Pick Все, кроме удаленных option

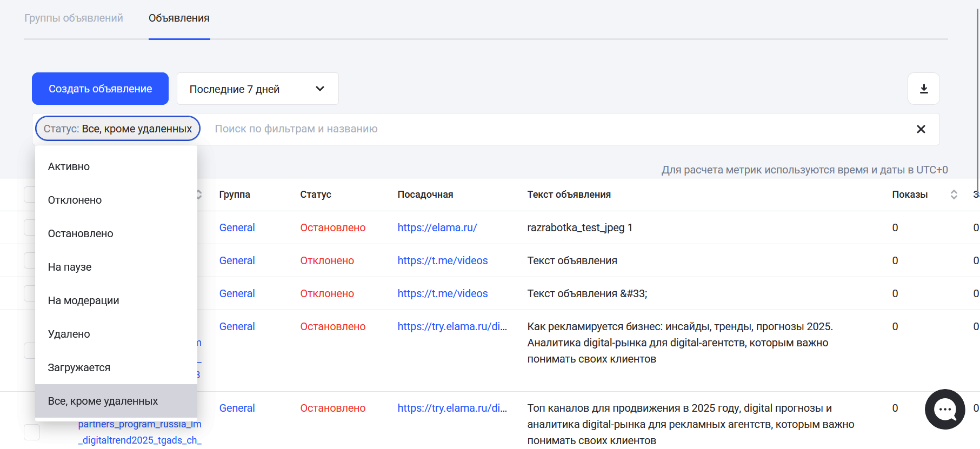[103, 401]
